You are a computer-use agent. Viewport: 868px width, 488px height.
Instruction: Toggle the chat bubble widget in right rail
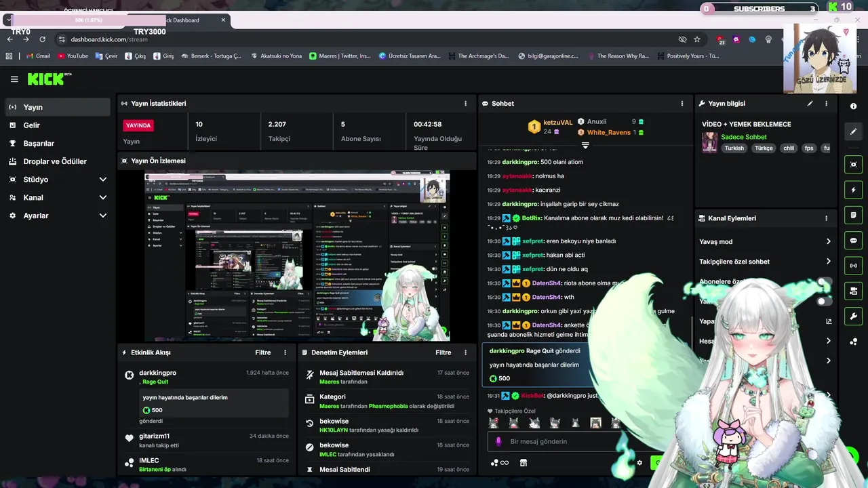[x=854, y=241]
